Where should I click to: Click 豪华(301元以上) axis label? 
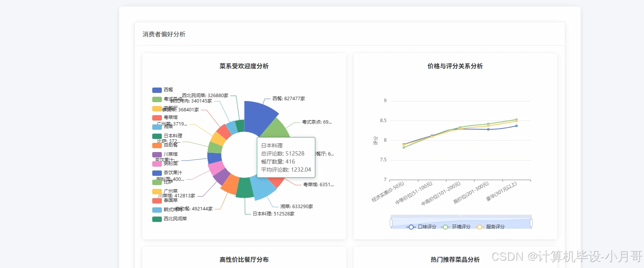click(501, 191)
